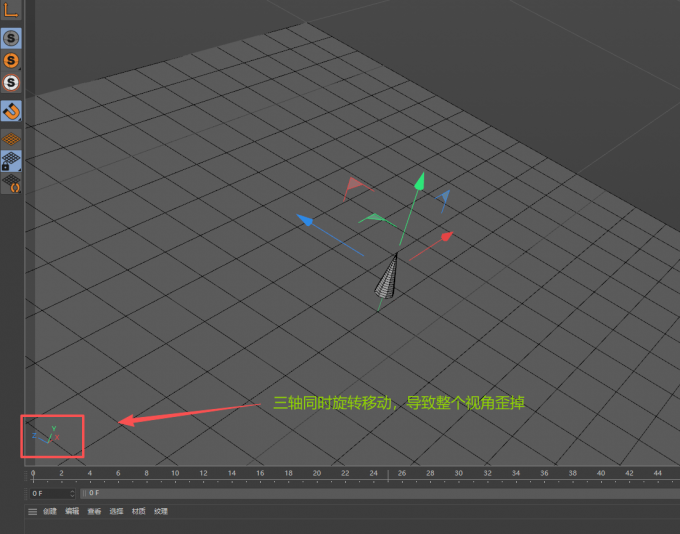Click frame 30 on the timeline ruler
Screen dimensions: 680x534
pyautogui.click(x=458, y=473)
